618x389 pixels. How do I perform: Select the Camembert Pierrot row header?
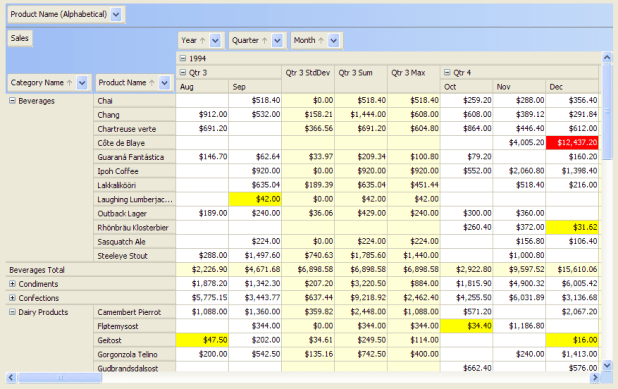[135, 313]
